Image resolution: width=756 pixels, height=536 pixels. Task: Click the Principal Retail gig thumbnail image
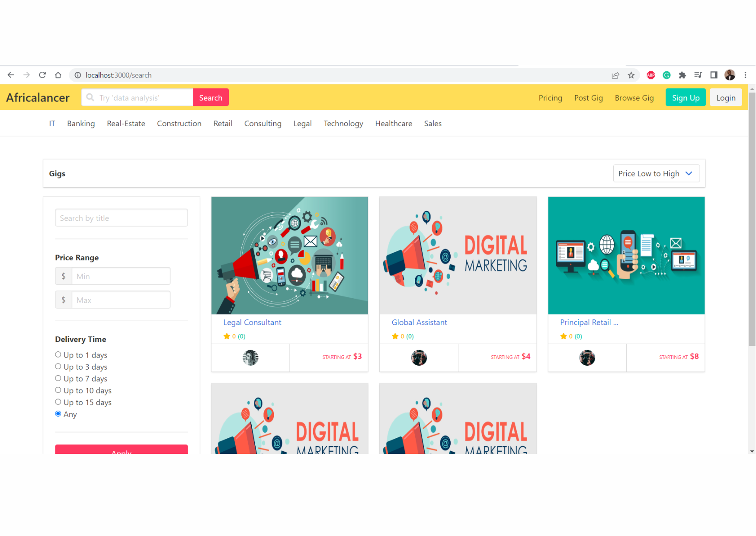coord(626,255)
